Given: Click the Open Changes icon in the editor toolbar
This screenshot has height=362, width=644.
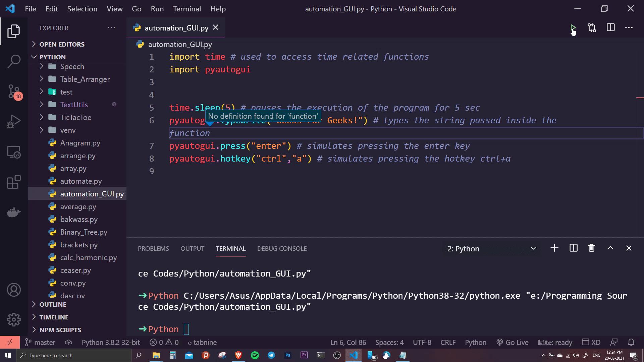Looking at the screenshot, I should [x=592, y=28].
